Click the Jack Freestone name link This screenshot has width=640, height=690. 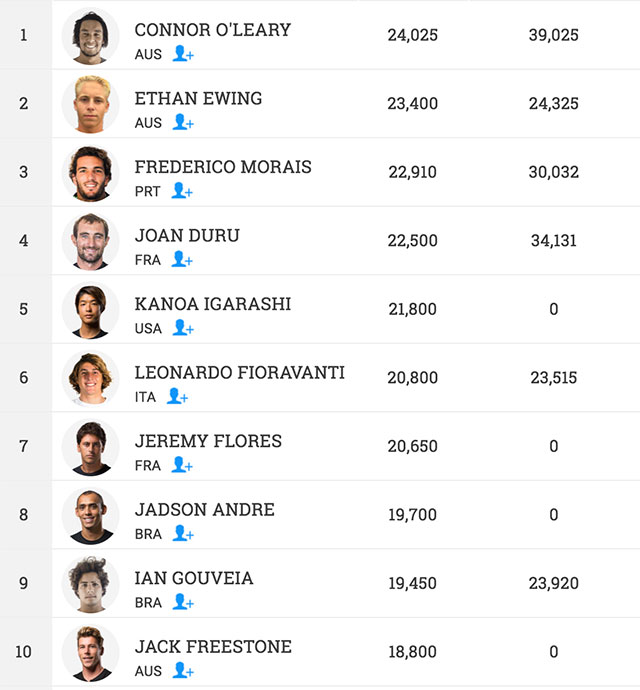pyautogui.click(x=213, y=647)
